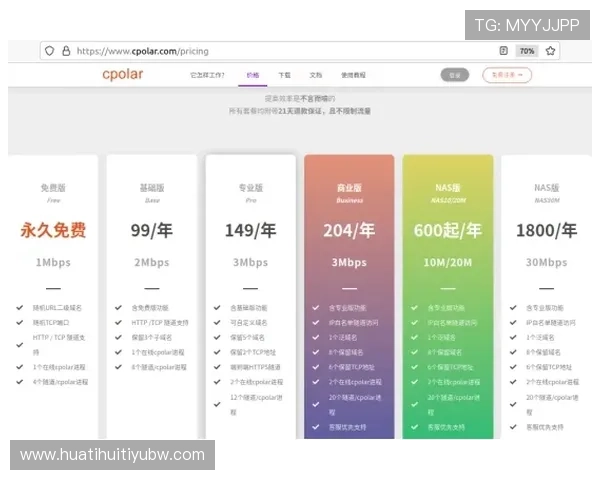Click the 免费注册 sign-up button
This screenshot has width=600, height=480.
[x=507, y=75]
